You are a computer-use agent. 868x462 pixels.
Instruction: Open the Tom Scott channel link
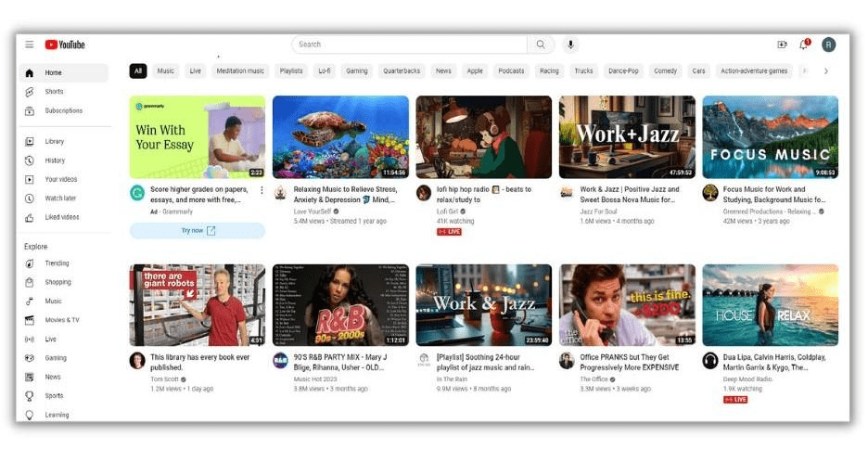coord(163,379)
